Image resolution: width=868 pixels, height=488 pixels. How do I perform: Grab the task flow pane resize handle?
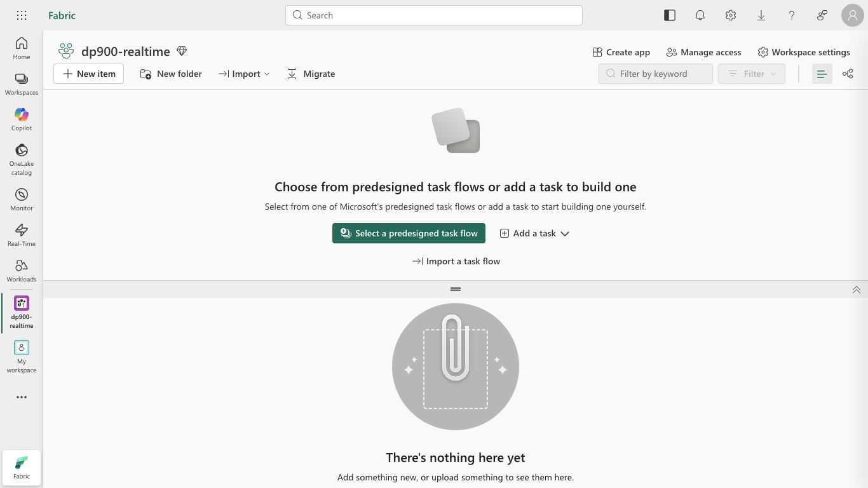456,289
